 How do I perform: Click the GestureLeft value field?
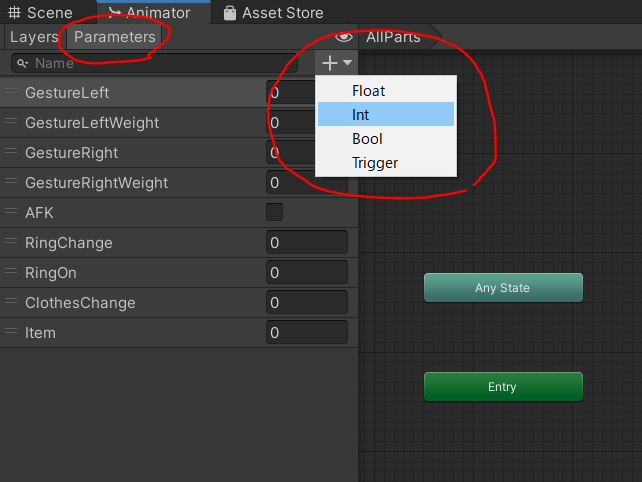[x=290, y=93]
